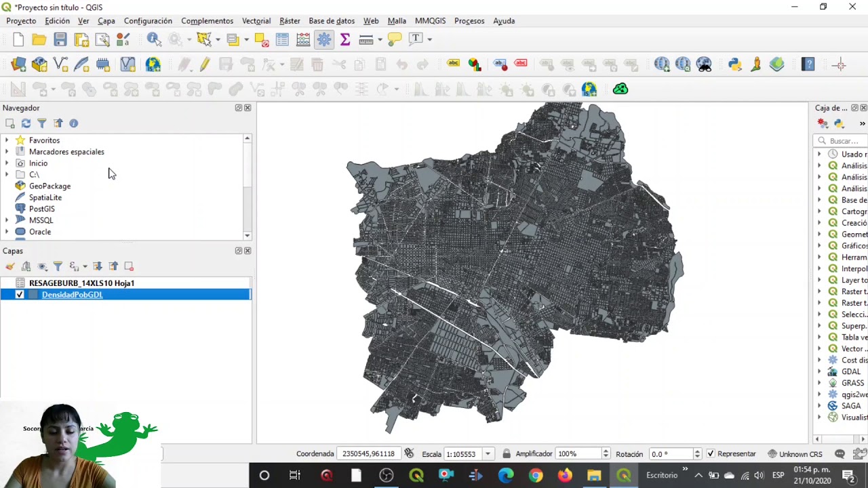Select the Measure ruler tool
The width and height of the screenshot is (868, 488).
(366, 39)
